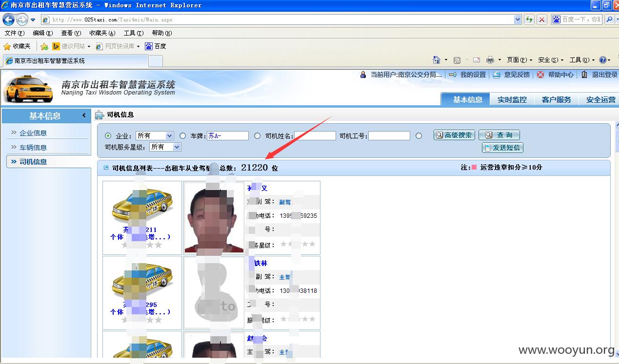Open recent pages dropdown arrow

pyautogui.click(x=33, y=20)
